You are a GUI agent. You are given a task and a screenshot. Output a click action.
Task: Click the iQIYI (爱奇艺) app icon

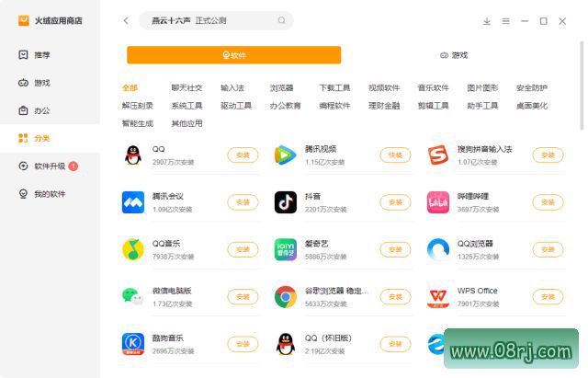pos(286,249)
